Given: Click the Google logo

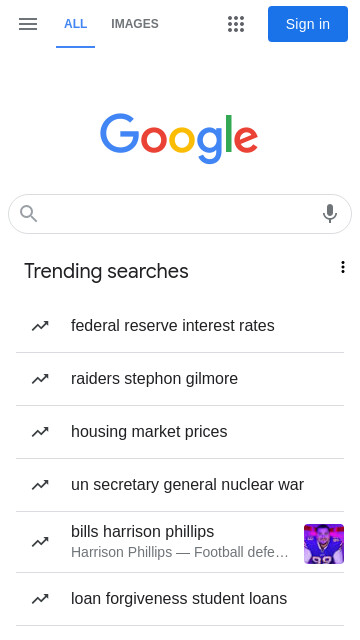Looking at the screenshot, I should click(x=179, y=138).
